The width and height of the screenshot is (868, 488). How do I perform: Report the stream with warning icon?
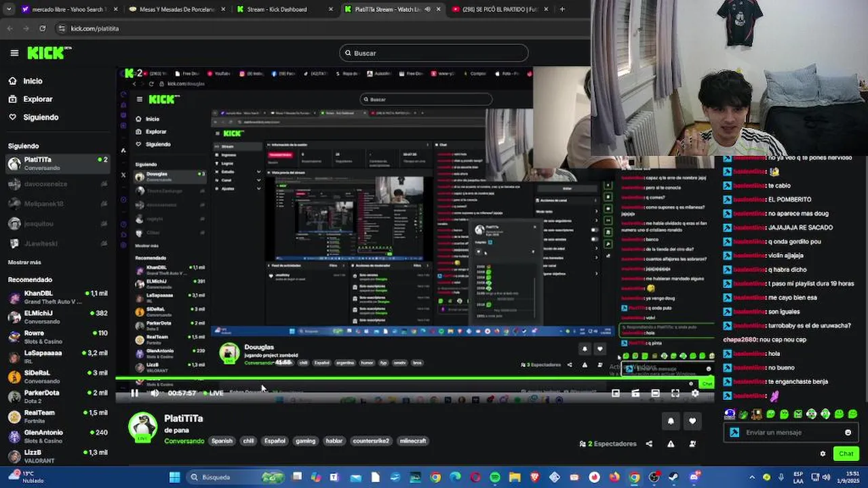point(671,444)
